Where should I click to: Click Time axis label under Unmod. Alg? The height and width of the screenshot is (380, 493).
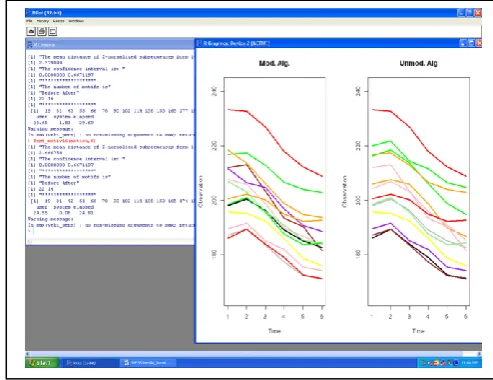coord(418,331)
